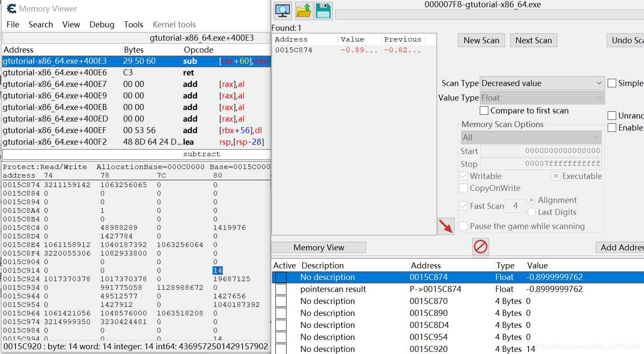
Task: Open the Scan Type dropdown
Action: pos(542,83)
